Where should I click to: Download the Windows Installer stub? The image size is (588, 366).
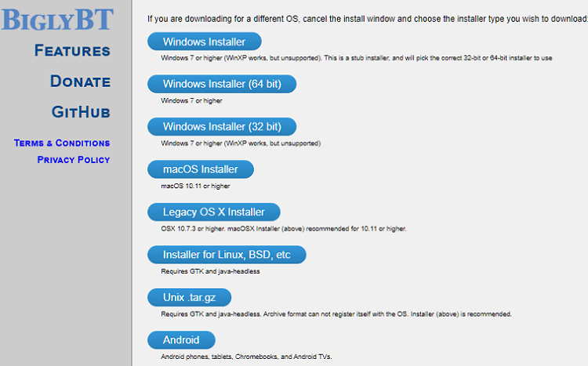click(x=205, y=42)
